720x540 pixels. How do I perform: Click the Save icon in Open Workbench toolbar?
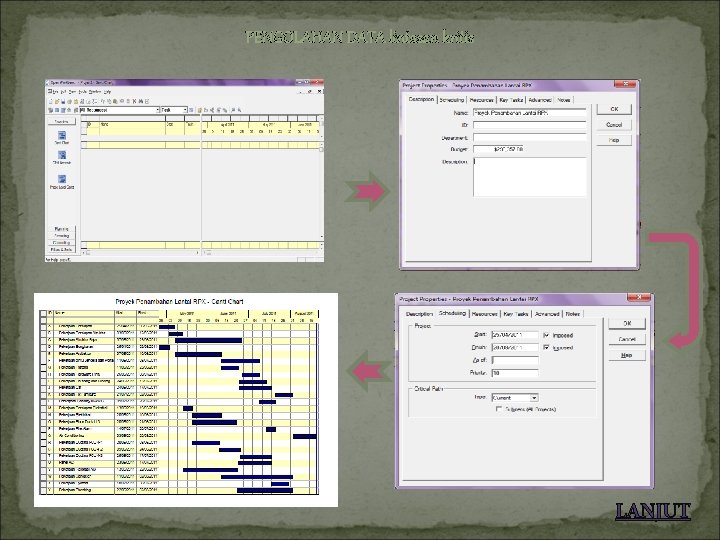[x=63, y=101]
